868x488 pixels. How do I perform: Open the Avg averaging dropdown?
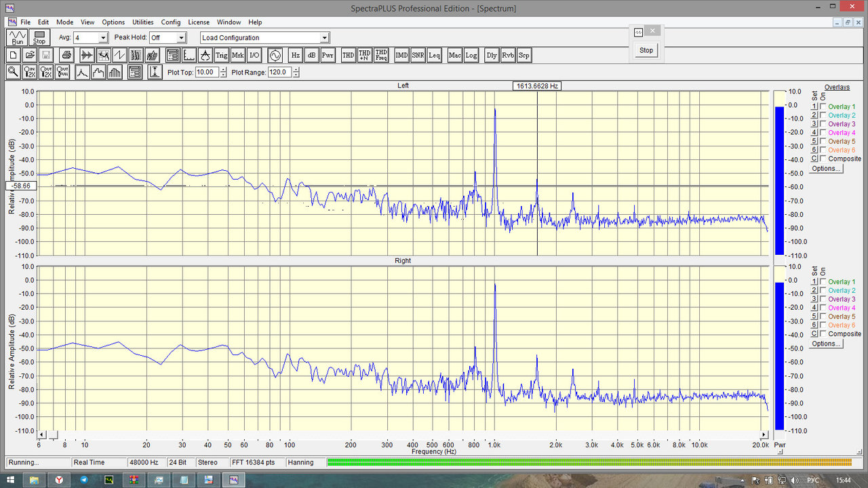pyautogui.click(x=103, y=38)
